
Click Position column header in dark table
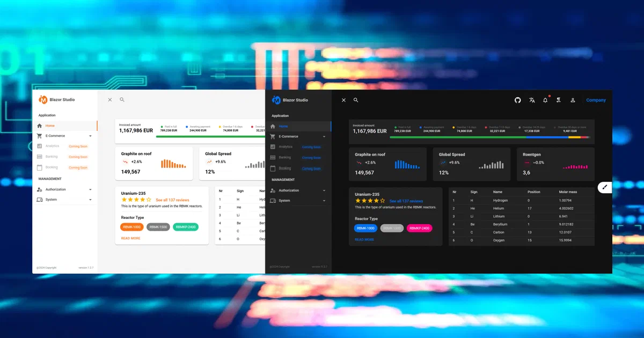click(534, 192)
